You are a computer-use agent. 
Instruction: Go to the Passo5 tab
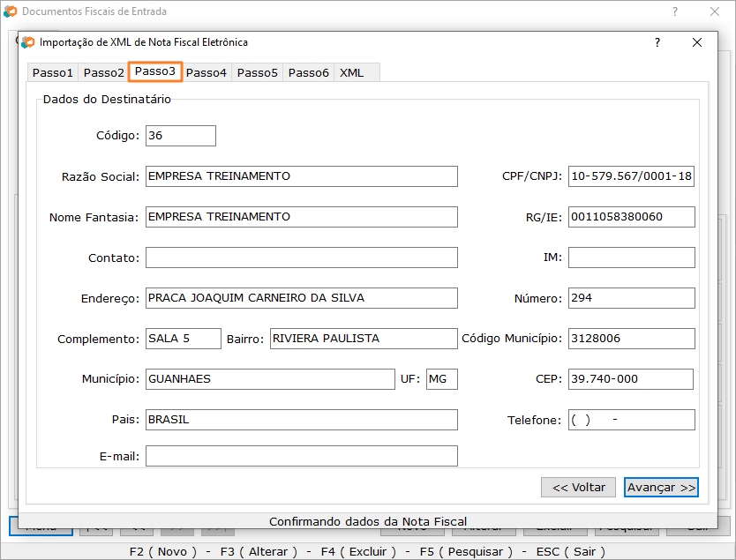[257, 72]
